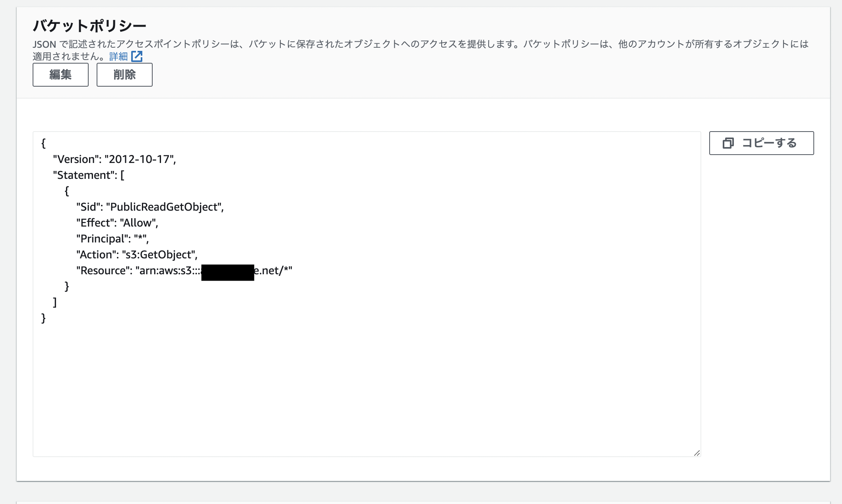Screen dimensions: 842x504
Task: Select the "Sid": "PublicReadGetObject" line
Action: [x=150, y=207]
